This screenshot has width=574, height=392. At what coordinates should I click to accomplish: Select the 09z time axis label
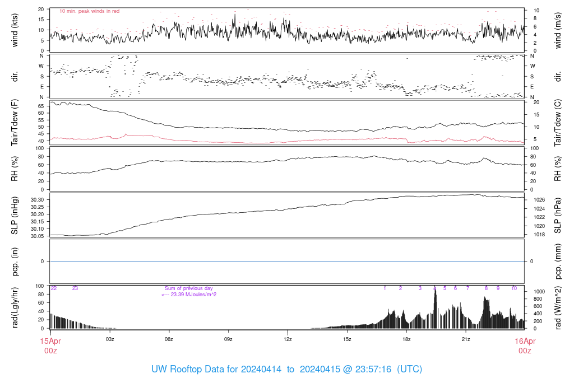point(228,339)
